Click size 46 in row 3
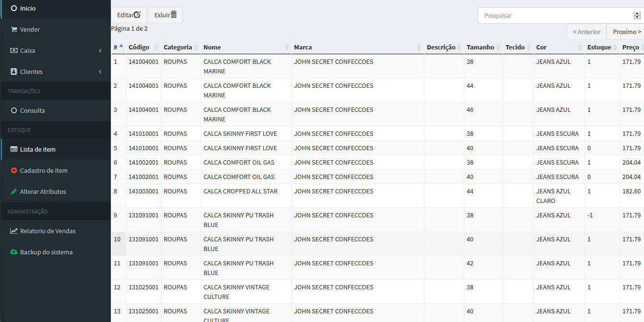The width and height of the screenshot is (644, 322). point(470,109)
